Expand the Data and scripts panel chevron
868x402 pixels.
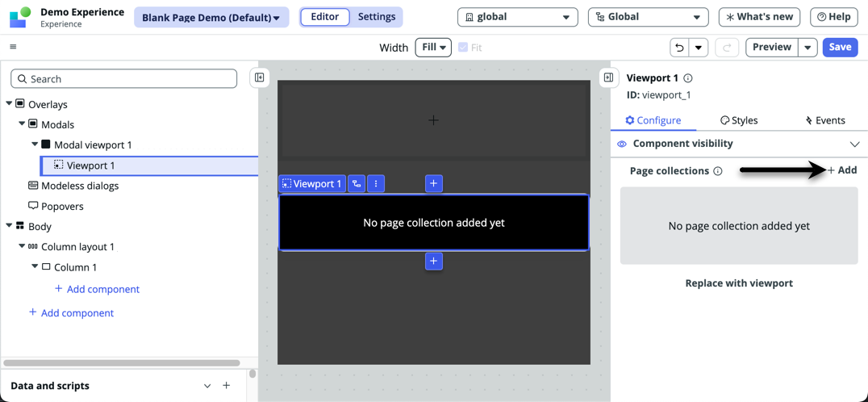207,385
